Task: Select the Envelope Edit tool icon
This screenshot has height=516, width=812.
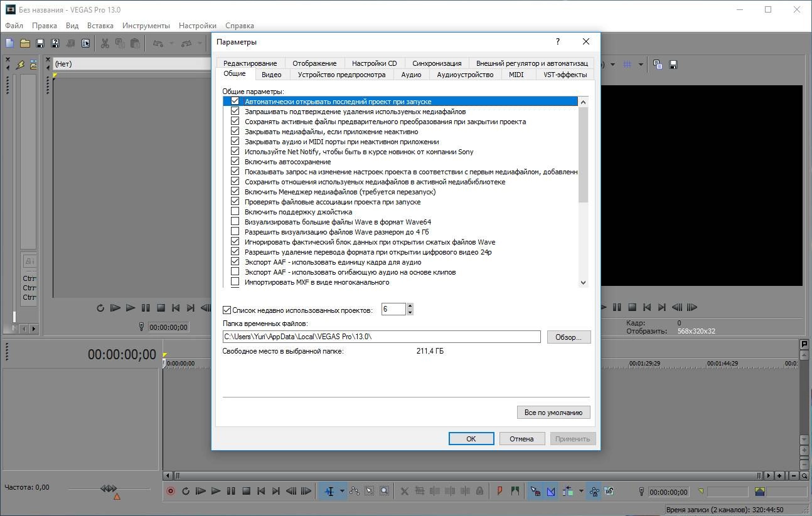Action: (355, 492)
